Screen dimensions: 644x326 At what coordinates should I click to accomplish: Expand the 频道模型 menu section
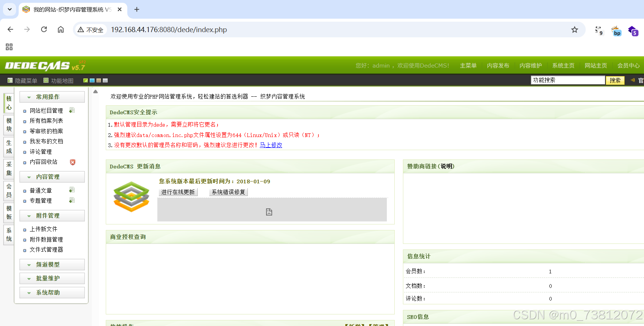click(x=52, y=264)
